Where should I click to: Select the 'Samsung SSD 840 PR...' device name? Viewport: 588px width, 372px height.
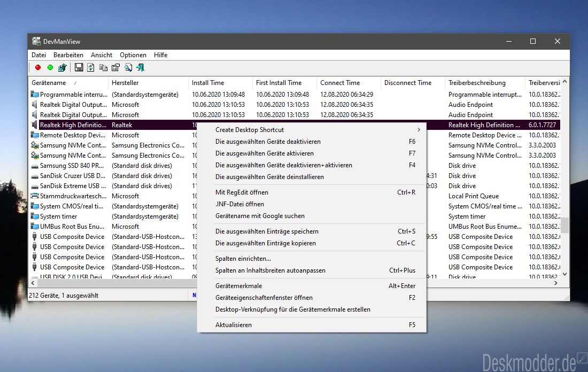[72, 166]
